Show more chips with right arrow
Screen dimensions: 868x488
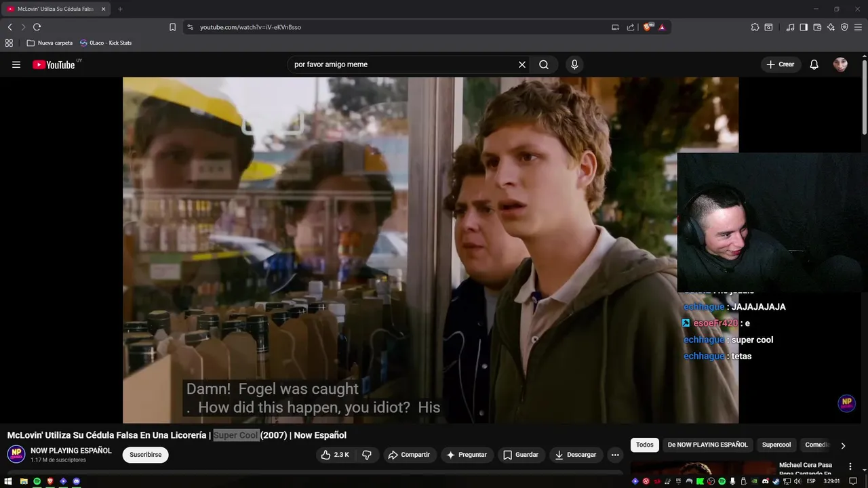tap(843, 445)
